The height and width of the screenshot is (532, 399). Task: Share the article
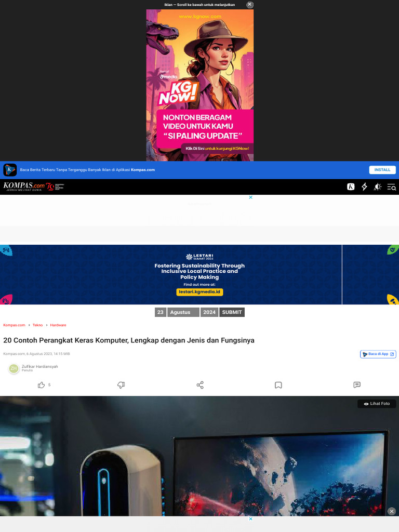tap(200, 385)
